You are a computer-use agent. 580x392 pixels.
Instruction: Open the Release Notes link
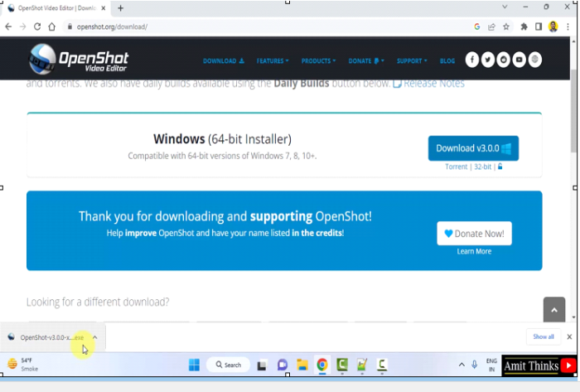[428, 84]
